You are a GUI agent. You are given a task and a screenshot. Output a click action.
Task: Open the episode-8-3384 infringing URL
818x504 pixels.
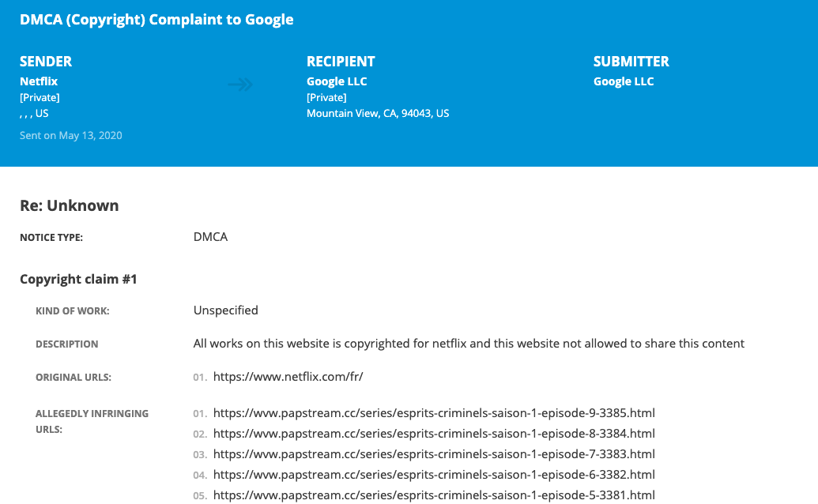[x=434, y=433]
